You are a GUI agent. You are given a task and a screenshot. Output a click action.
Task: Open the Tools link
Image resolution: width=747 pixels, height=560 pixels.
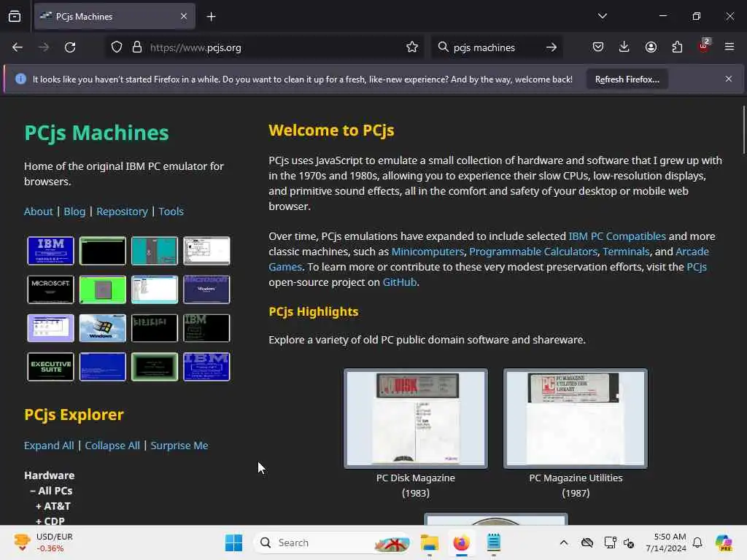tap(171, 211)
